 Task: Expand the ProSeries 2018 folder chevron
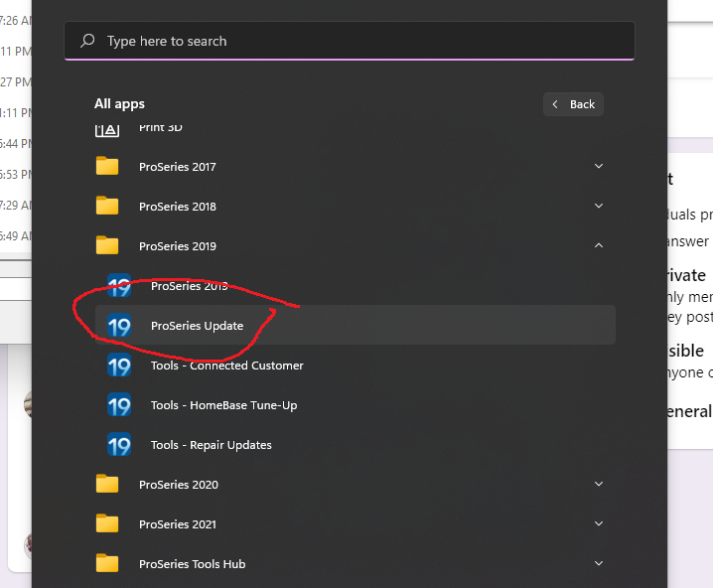[x=599, y=207]
